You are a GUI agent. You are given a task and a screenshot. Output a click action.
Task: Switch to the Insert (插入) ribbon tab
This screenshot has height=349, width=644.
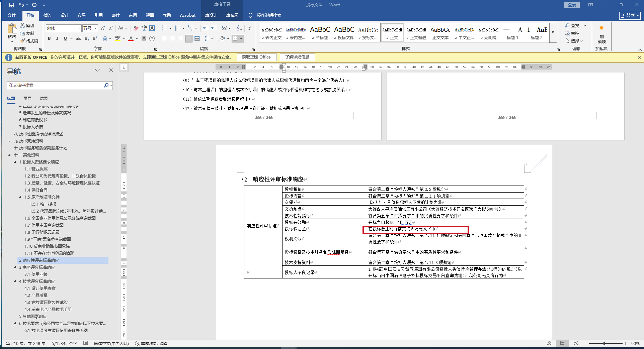48,15
